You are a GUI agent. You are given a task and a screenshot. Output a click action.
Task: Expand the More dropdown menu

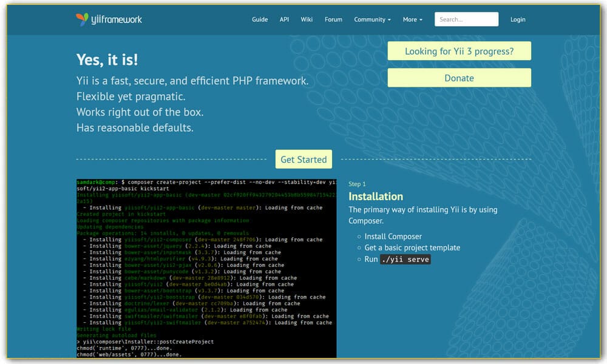point(413,19)
